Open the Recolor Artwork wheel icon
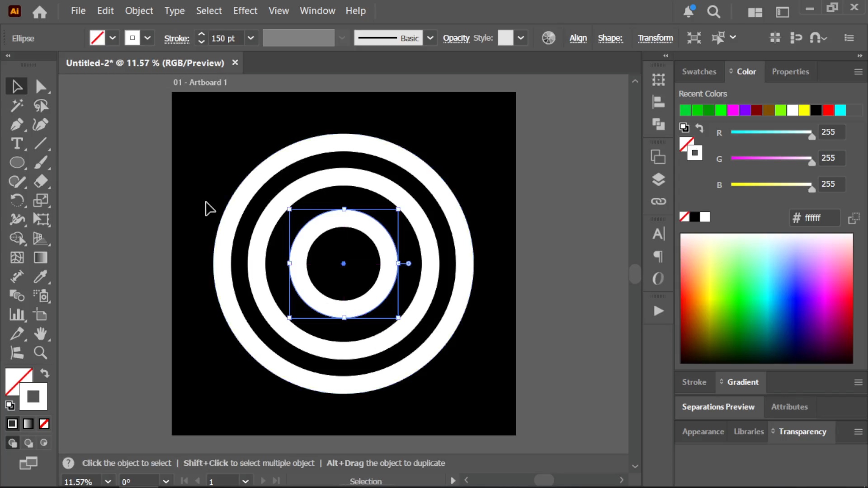Screen dimensions: 868x488 coord(548,38)
